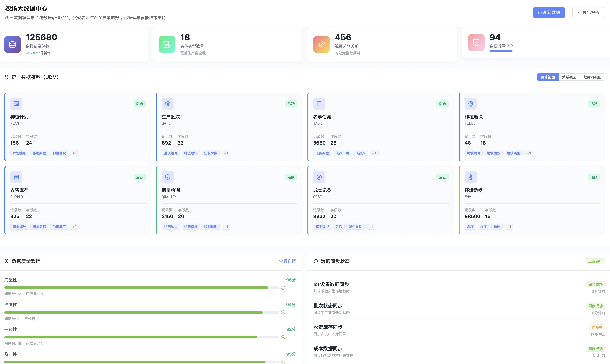Screen dimensions: 610x364
Task: Switch to 实体视图 view
Action: [547, 77]
